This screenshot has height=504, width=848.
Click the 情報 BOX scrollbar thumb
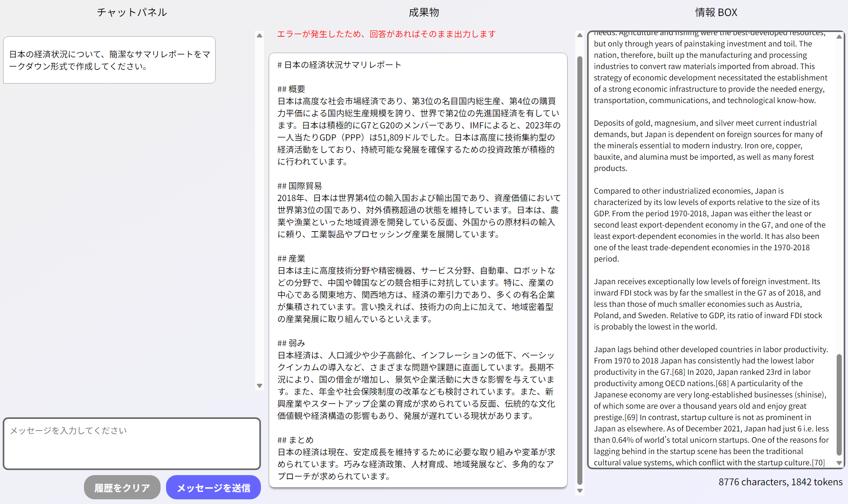coord(839,404)
